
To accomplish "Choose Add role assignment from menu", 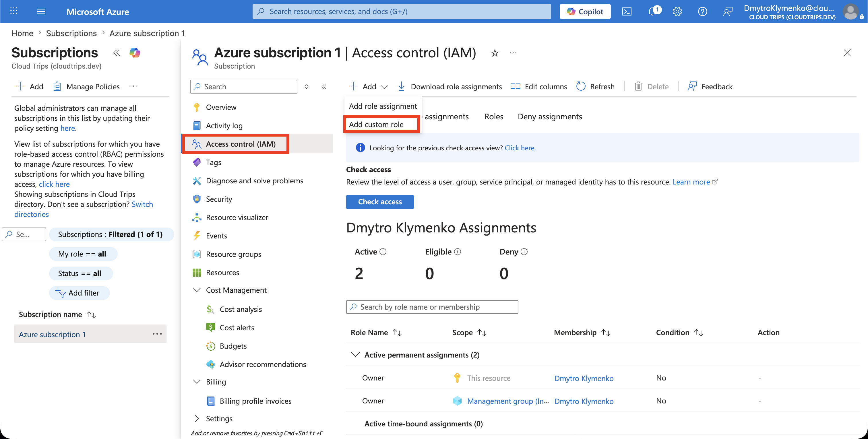I will point(383,106).
